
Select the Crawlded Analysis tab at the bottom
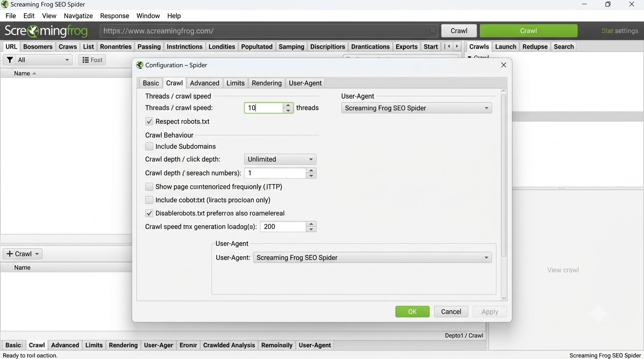(229, 345)
